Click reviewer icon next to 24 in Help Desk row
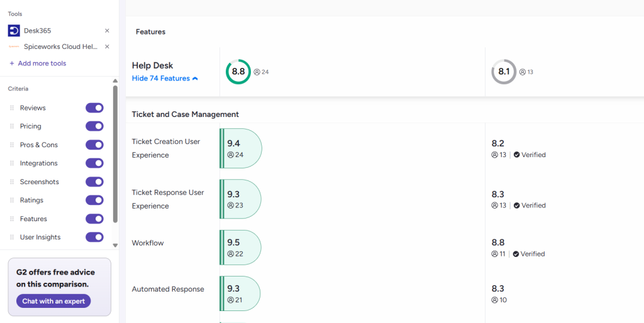 tap(257, 72)
